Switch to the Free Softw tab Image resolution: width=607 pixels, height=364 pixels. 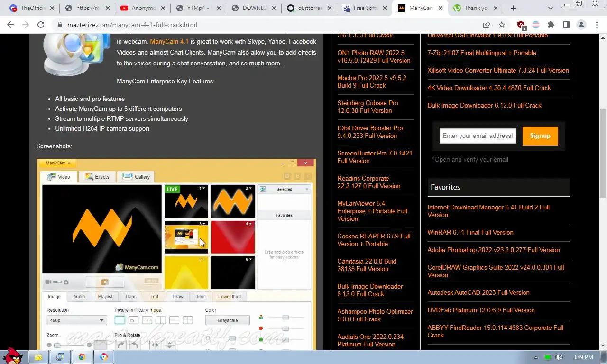[x=365, y=8]
